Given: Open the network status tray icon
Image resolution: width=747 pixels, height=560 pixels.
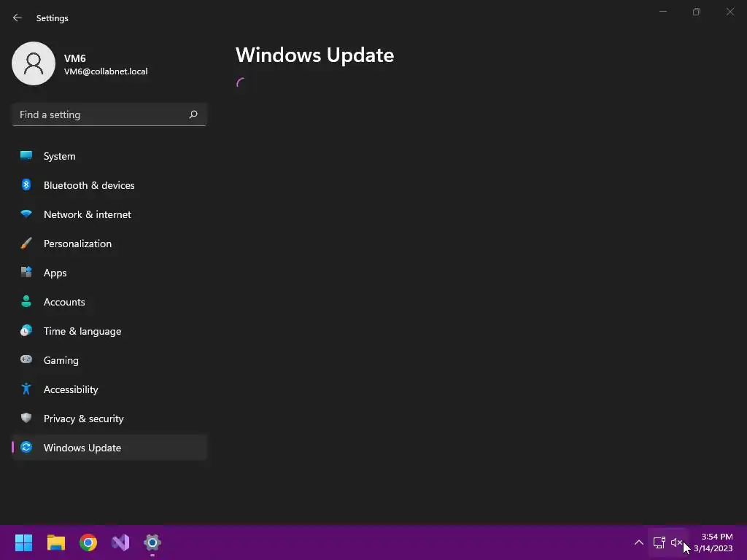Looking at the screenshot, I should click(659, 542).
